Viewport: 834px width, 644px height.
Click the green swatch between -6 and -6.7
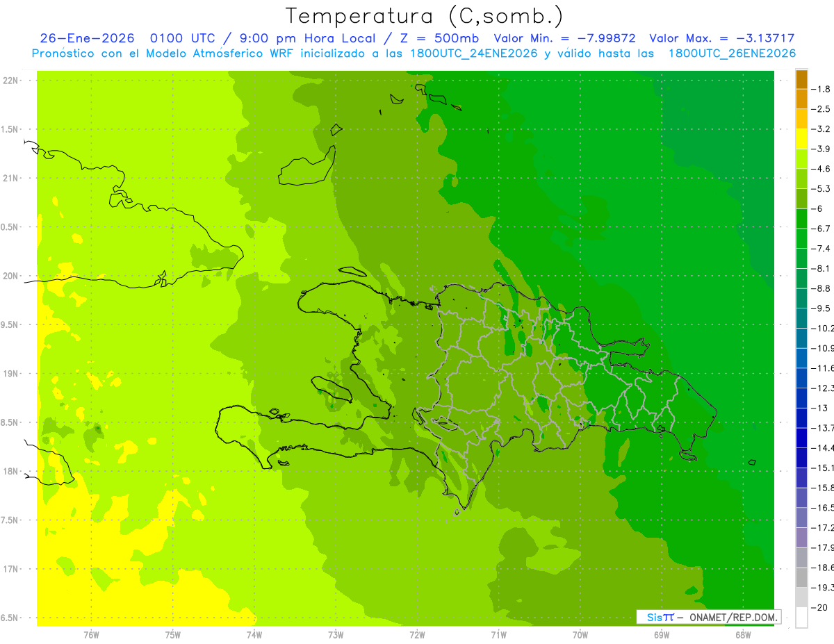pos(801,218)
